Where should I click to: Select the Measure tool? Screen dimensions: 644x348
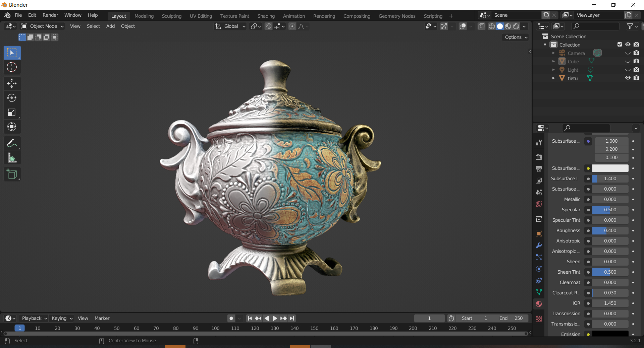[x=12, y=158]
